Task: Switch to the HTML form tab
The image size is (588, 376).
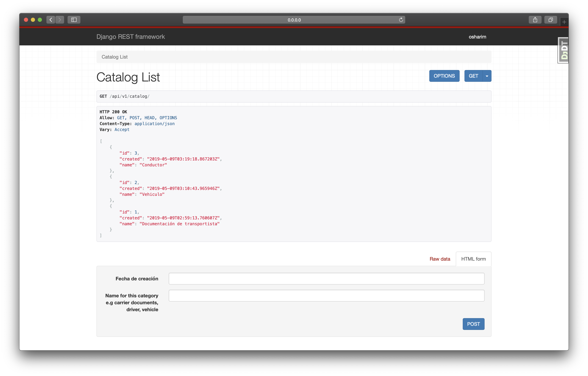Action: click(x=473, y=259)
